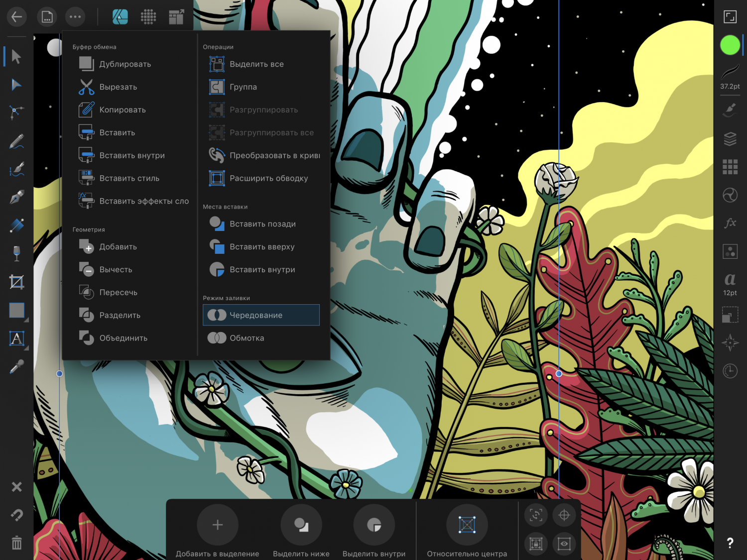Open the History clock studio
747x560 pixels.
pyautogui.click(x=730, y=371)
